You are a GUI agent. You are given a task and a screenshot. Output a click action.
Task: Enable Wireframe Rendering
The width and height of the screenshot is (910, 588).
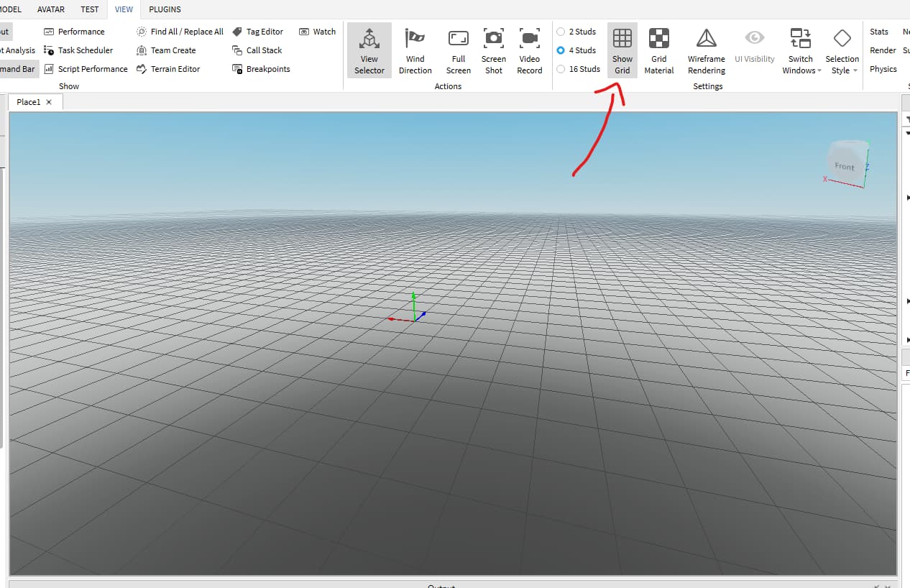click(x=706, y=50)
